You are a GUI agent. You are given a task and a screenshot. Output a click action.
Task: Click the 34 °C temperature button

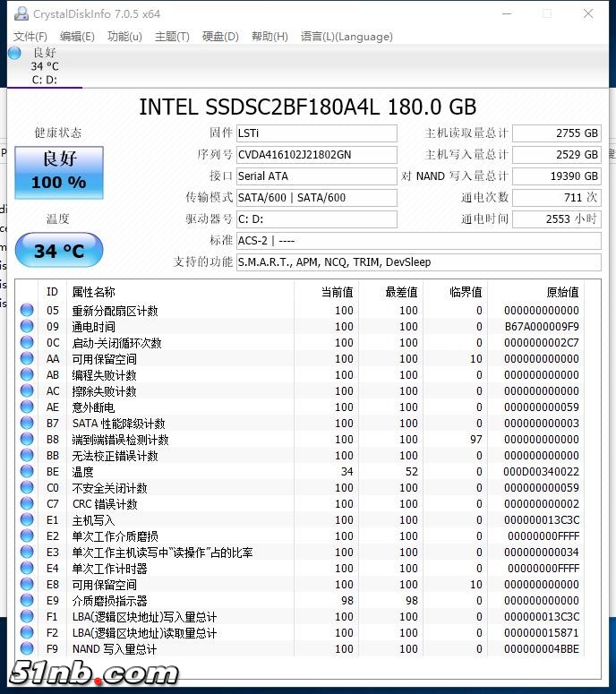[x=59, y=251]
